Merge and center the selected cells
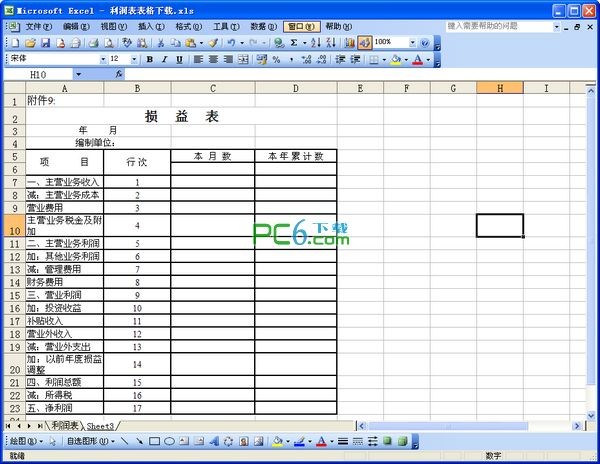 coord(243,60)
